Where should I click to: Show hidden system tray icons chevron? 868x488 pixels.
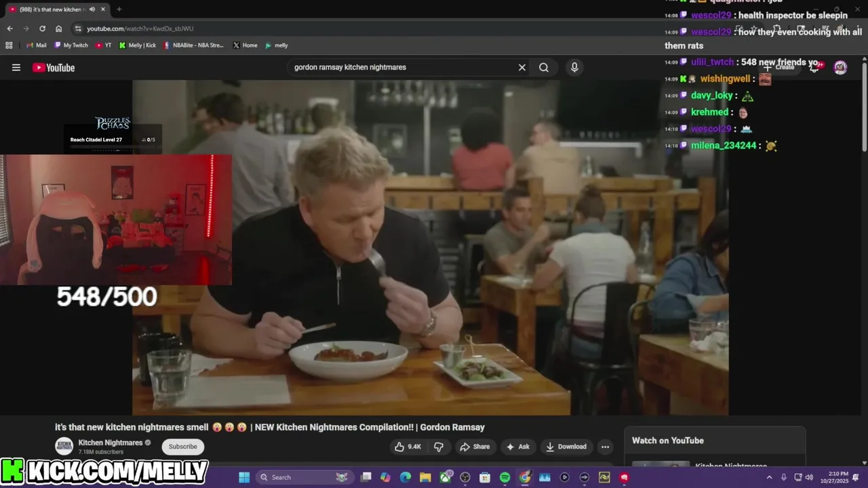click(769, 477)
